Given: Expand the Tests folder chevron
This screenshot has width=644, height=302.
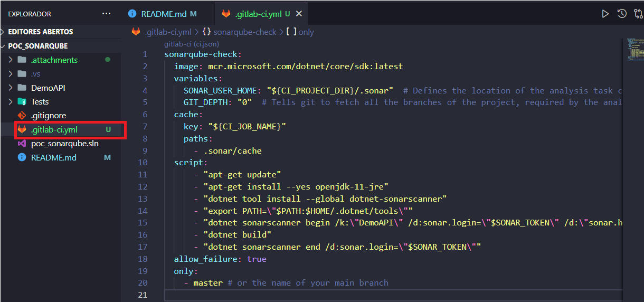Looking at the screenshot, I should pos(11,101).
